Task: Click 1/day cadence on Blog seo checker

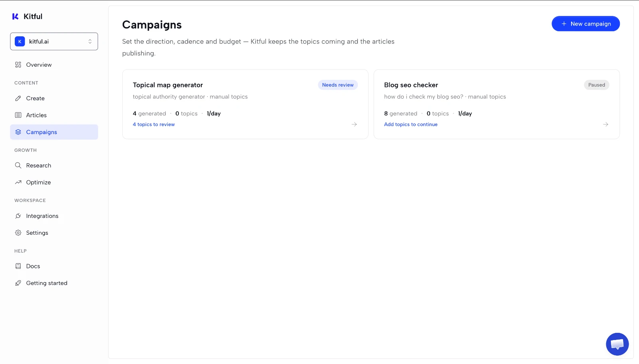Action: [465, 114]
